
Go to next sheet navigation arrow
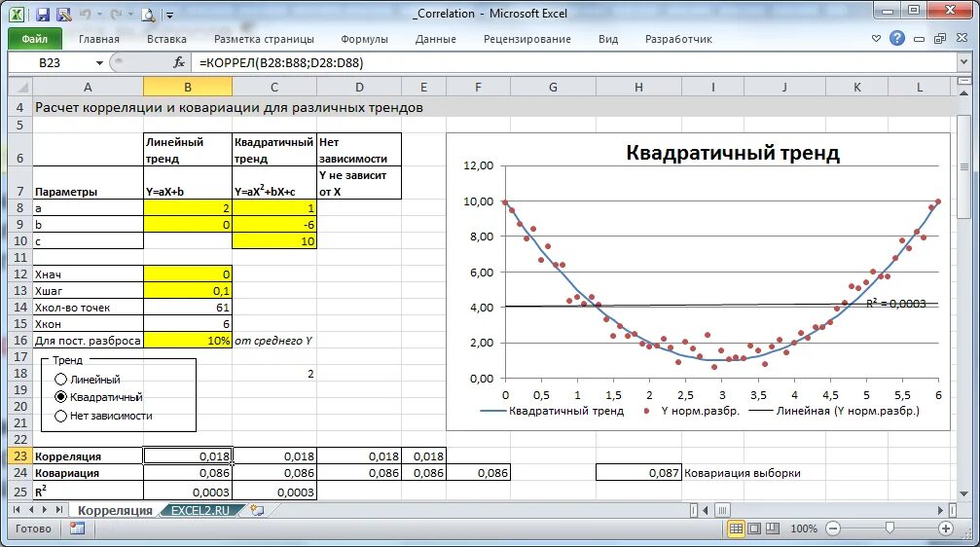[45, 510]
